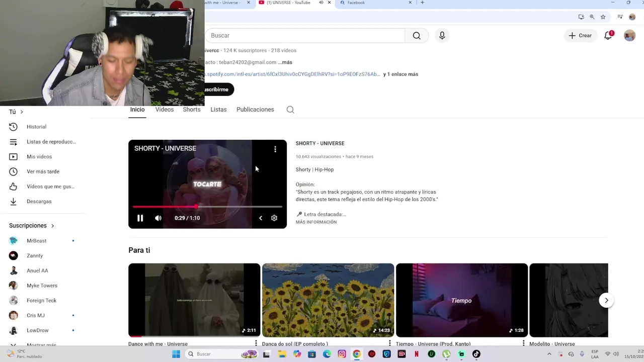
Task: Close the Facebook tab
Action: coord(410,3)
